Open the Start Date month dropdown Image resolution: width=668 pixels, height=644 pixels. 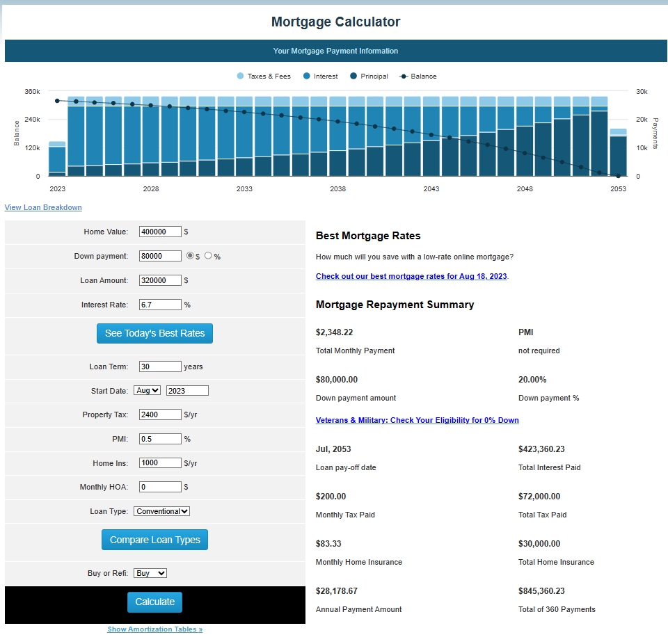click(147, 390)
